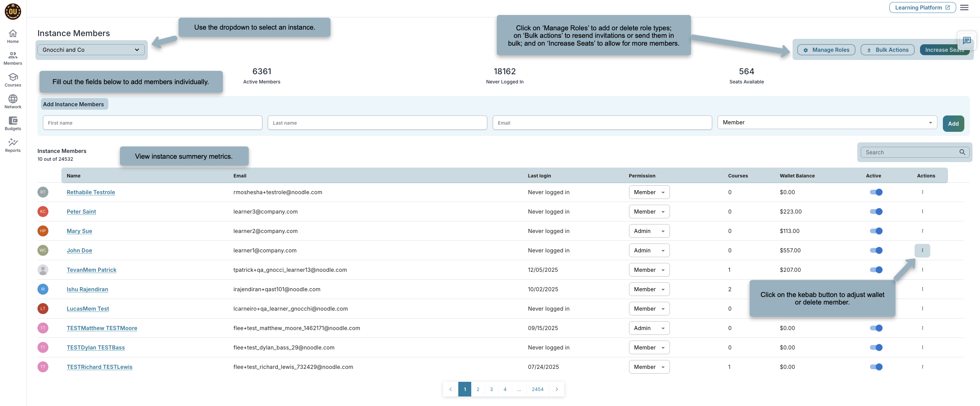Click the Manage Roles button

826,50
